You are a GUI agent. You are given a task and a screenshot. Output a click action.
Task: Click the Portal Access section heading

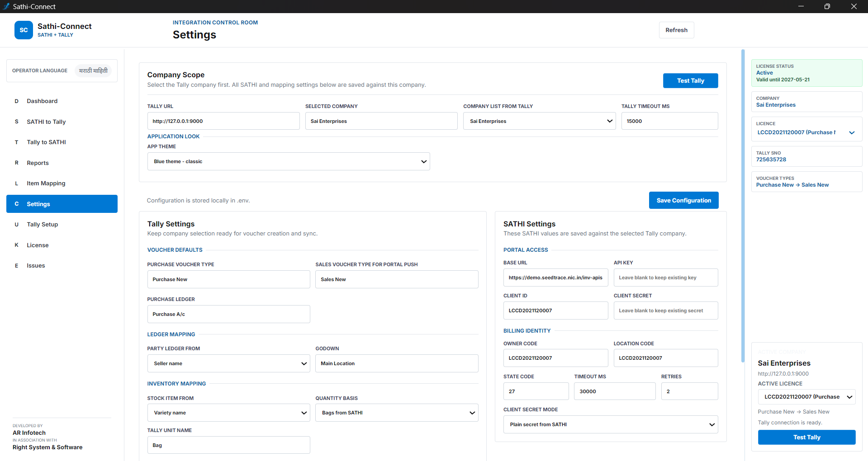pyautogui.click(x=526, y=250)
